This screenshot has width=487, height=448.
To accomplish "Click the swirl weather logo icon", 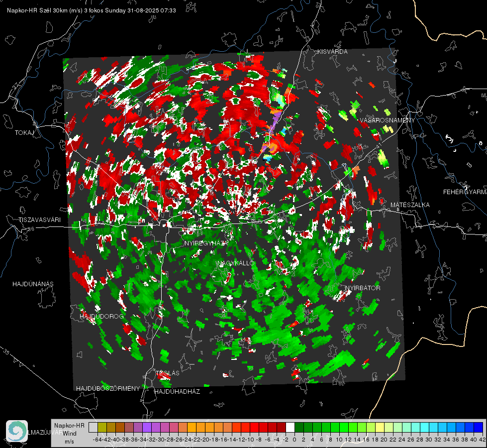I will pyautogui.click(x=17, y=431).
